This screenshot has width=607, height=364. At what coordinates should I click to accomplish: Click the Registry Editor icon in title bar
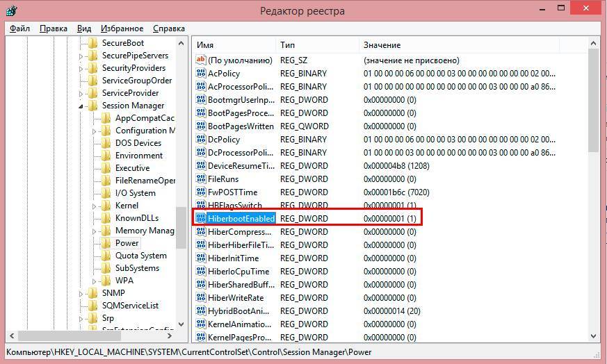coord(11,10)
